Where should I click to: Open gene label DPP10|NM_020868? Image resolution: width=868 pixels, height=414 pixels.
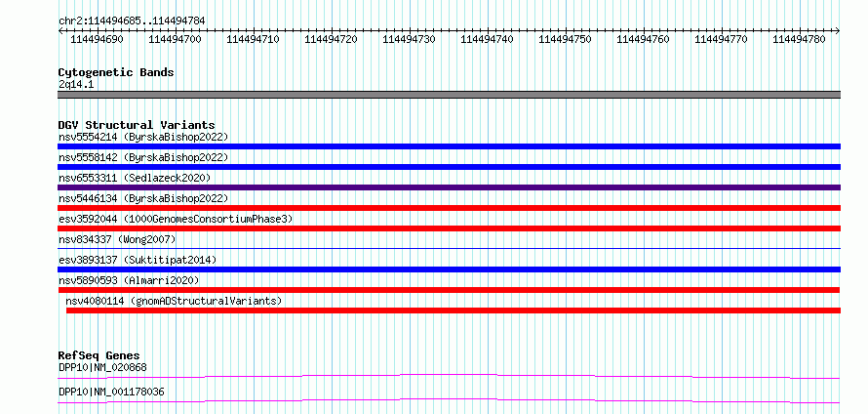[102, 367]
